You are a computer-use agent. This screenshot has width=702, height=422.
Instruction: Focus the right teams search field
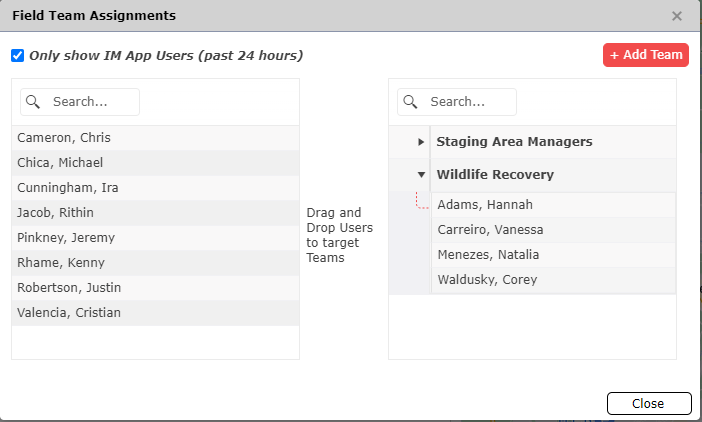469,102
